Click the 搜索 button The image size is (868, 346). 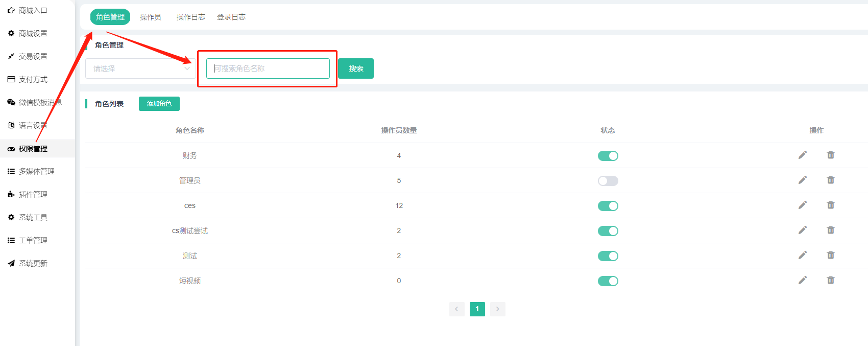point(356,68)
